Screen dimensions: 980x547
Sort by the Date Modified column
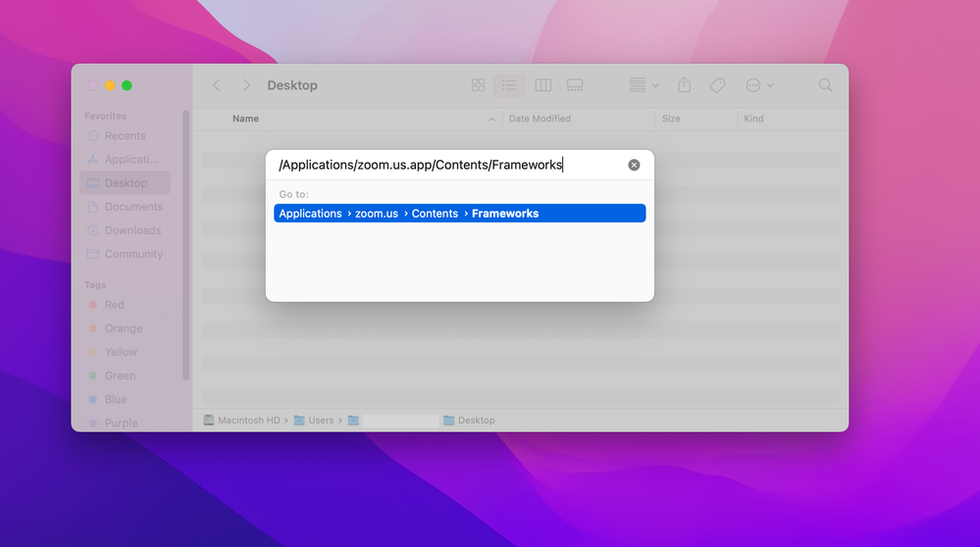pos(540,119)
